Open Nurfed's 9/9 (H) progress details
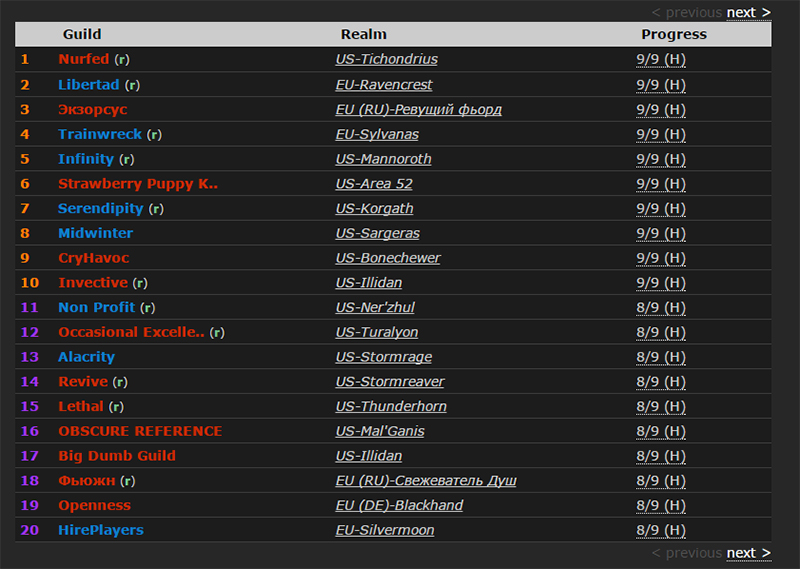 [x=661, y=60]
